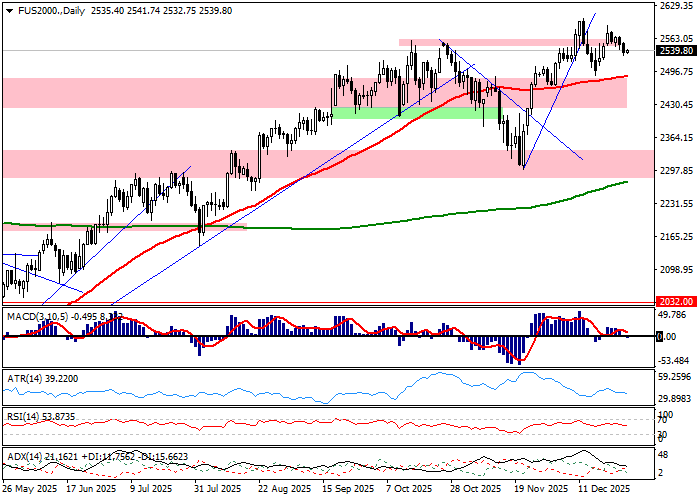Click the red horizontal line at 2032.00
This screenshot has width=700, height=500.
(300, 300)
